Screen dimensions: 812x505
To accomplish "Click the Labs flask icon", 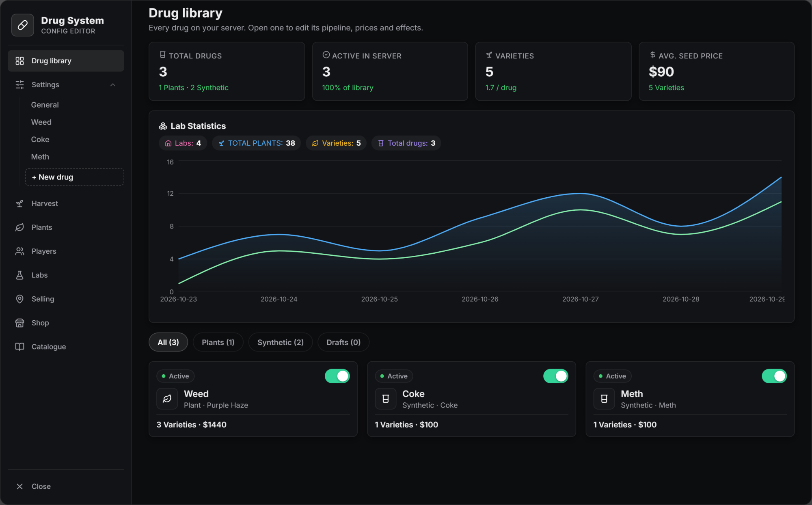I will point(19,275).
